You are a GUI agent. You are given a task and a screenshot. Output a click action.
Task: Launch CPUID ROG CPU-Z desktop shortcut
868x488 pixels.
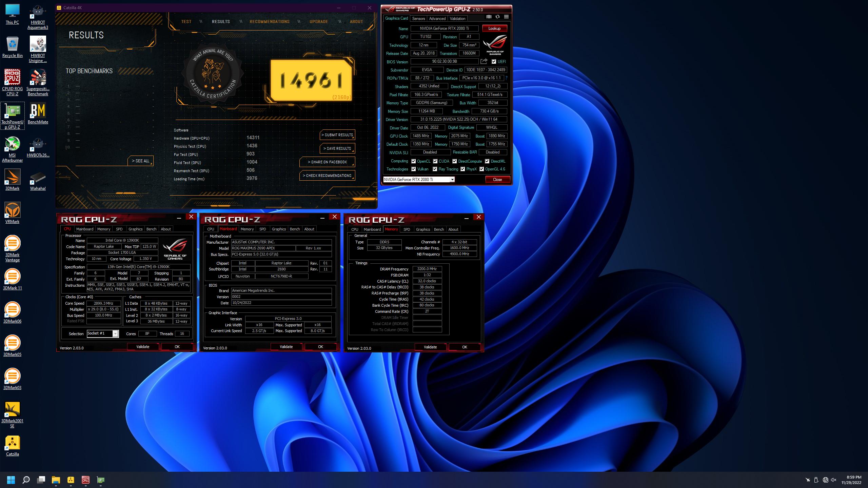click(x=13, y=83)
